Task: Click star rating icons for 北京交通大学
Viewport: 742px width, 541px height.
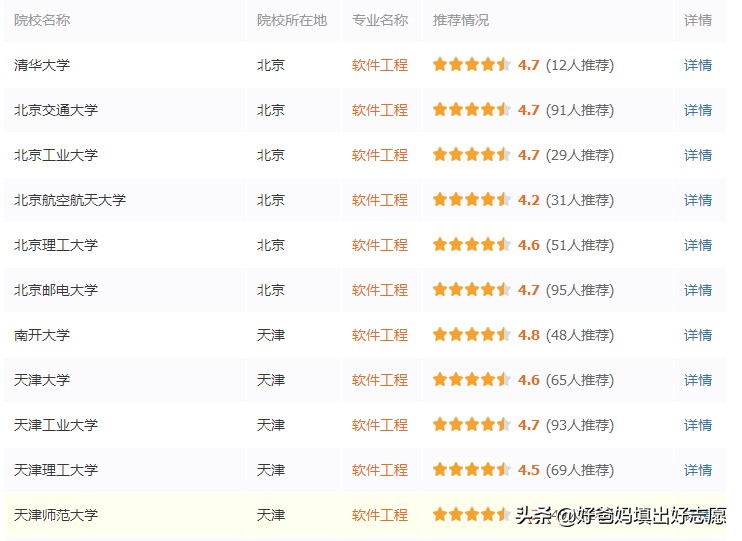Action: tap(472, 109)
